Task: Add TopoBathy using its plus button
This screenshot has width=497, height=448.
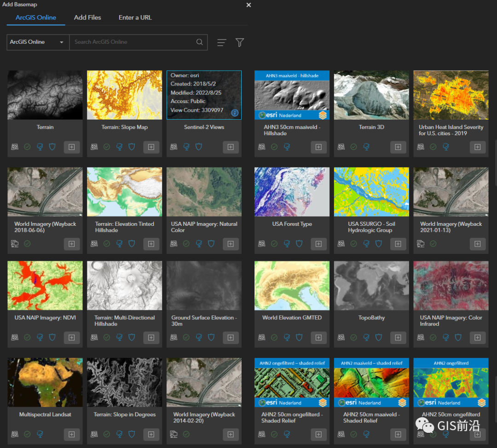Action: (398, 338)
